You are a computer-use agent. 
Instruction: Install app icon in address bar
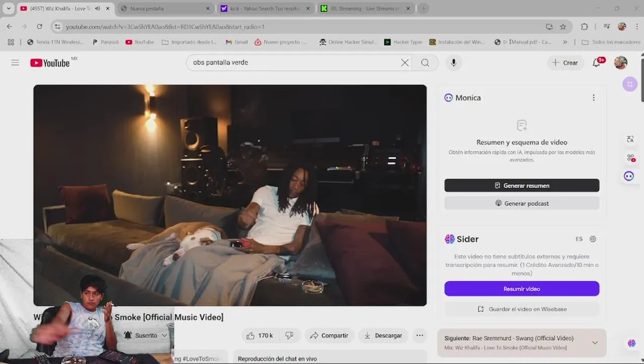tap(550, 27)
